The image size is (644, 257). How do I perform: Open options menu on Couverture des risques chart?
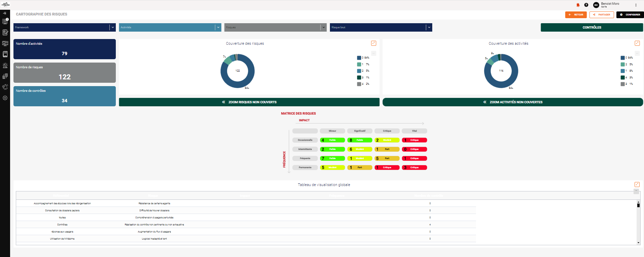pos(374,53)
